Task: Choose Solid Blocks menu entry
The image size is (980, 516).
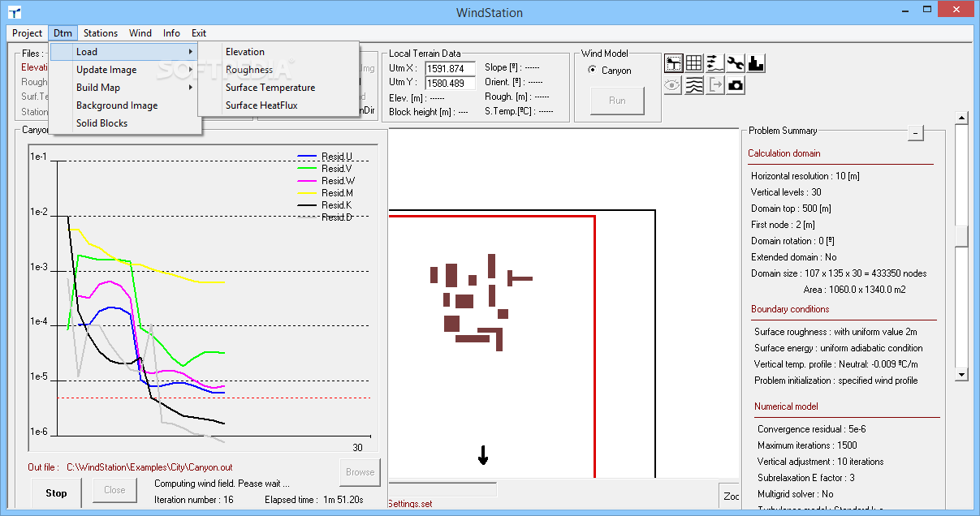Action: pos(125,123)
